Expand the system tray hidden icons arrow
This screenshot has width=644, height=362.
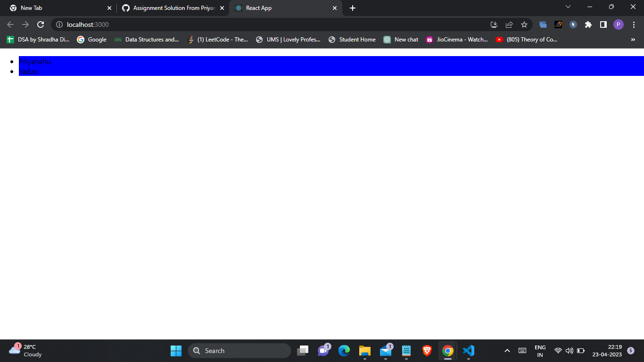click(x=507, y=351)
